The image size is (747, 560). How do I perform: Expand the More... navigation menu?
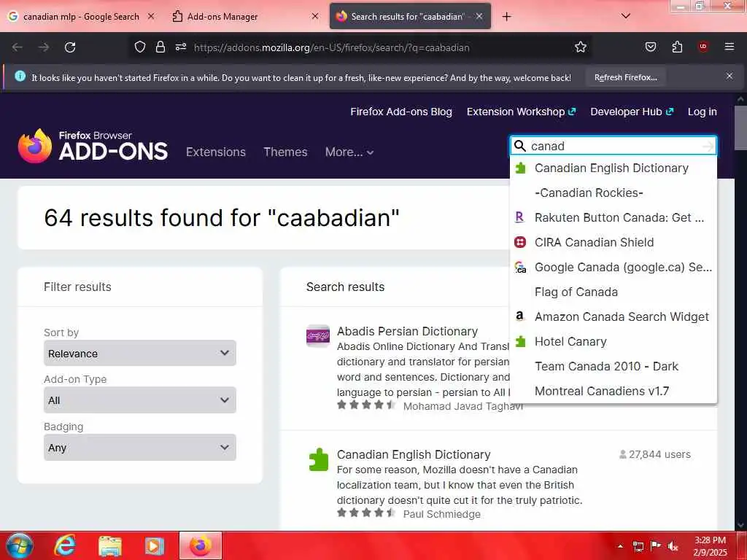(x=349, y=152)
